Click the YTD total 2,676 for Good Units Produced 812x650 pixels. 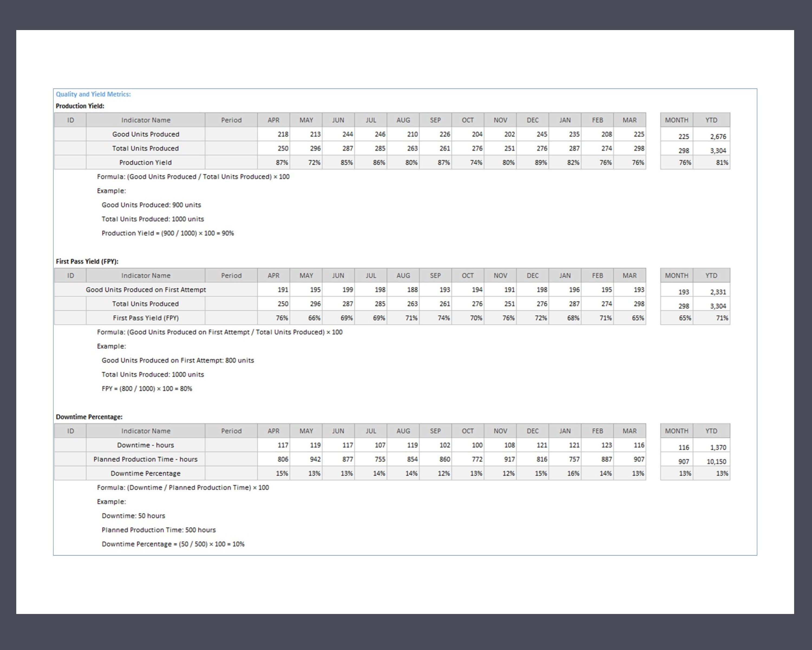click(x=718, y=136)
